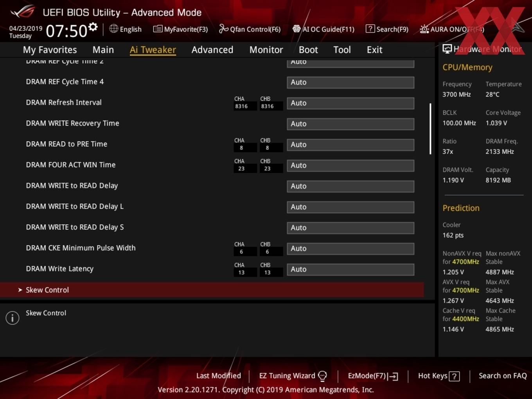Image resolution: width=532 pixels, height=399 pixels.
Task: Toggle AURA lighting sun icon
Action: 424,29
